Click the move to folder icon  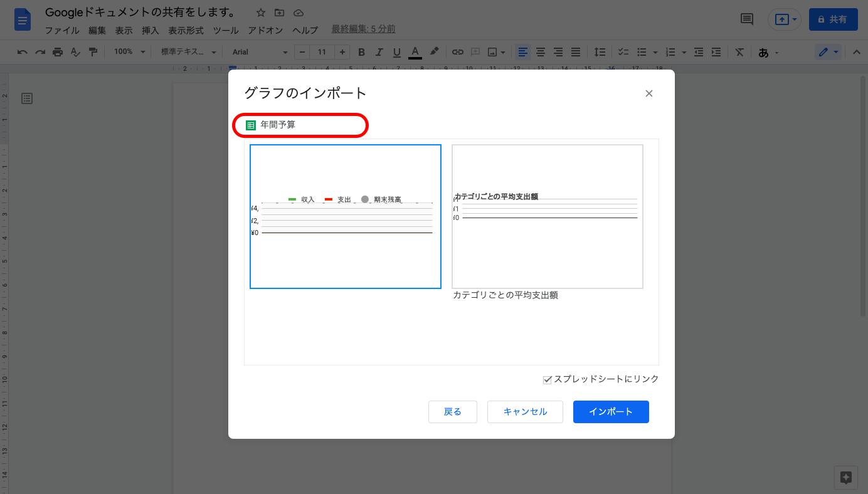point(280,13)
